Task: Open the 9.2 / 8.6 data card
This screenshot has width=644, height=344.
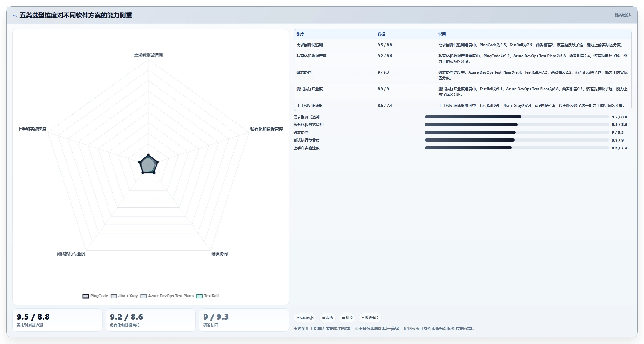Action: [151, 320]
